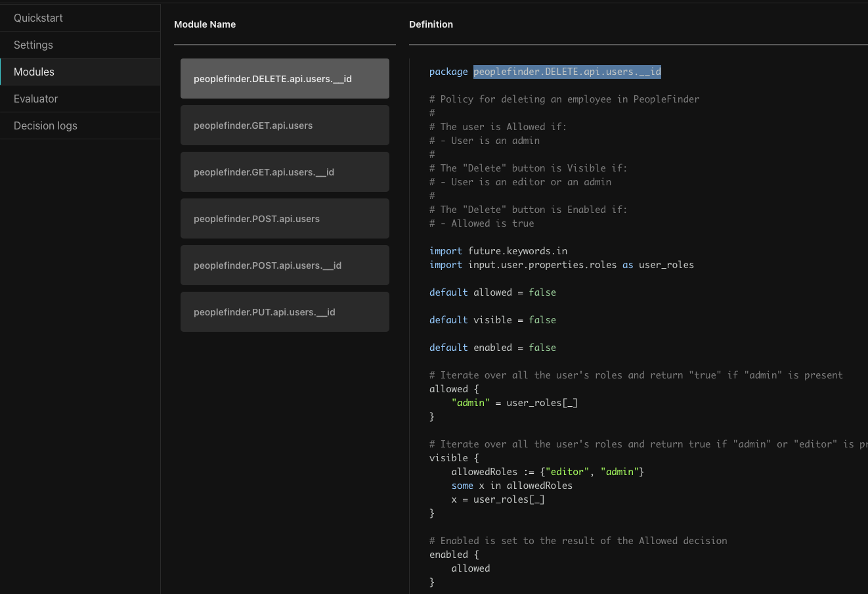Screen dimensions: 868x594
Task: Click the package keyword in the code
Action: [x=448, y=71]
